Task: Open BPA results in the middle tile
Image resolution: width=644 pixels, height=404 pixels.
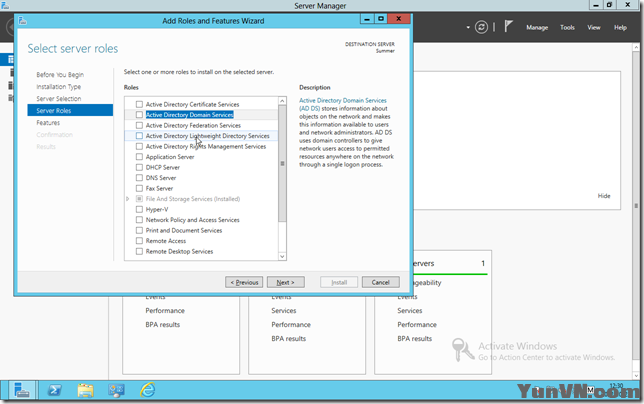Action: [288, 338]
